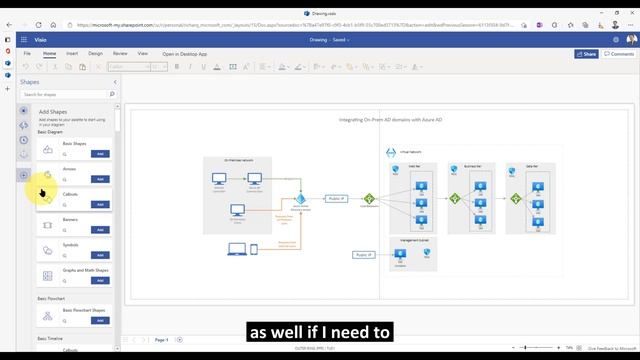Add the Basic Flowchart Shapes stencil
Image resolution: width=640 pixels, height=360 pixels.
tap(100, 320)
